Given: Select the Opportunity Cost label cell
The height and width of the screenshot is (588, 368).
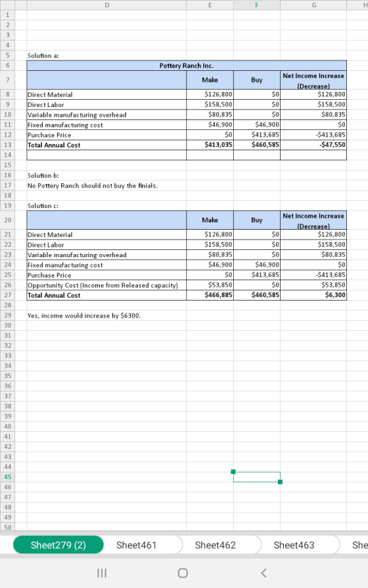Looking at the screenshot, I should pyautogui.click(x=106, y=285).
